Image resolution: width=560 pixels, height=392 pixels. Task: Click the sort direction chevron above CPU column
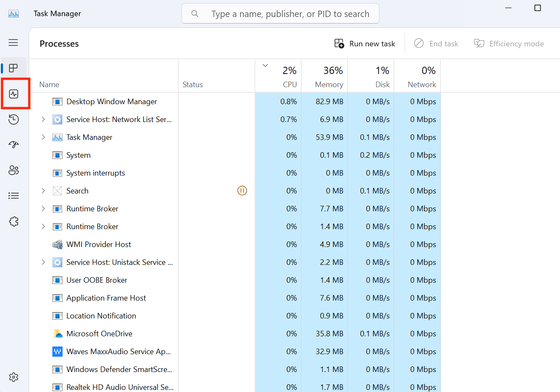coord(265,65)
